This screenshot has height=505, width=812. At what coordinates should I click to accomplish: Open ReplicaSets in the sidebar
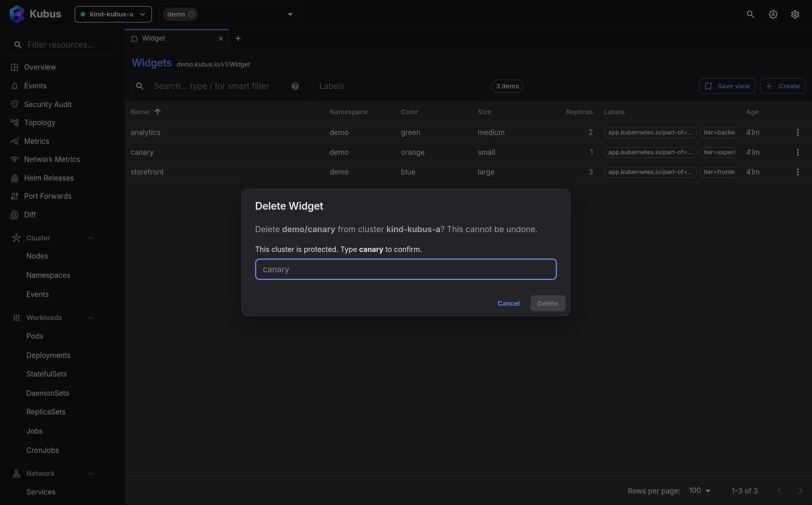point(46,412)
